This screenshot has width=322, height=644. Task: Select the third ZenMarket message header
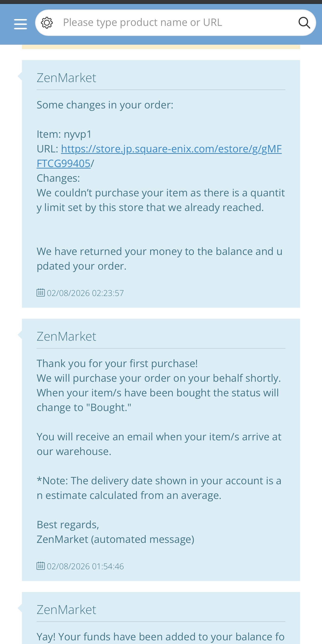(66, 610)
